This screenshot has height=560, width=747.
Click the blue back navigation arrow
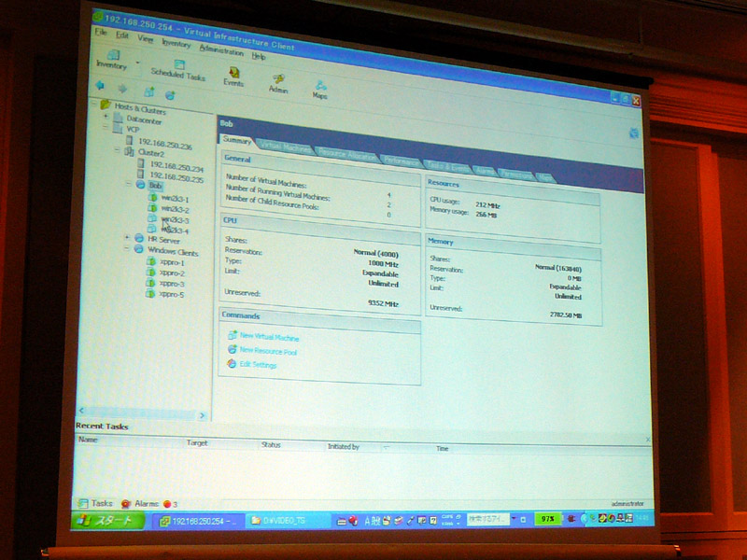pos(100,85)
